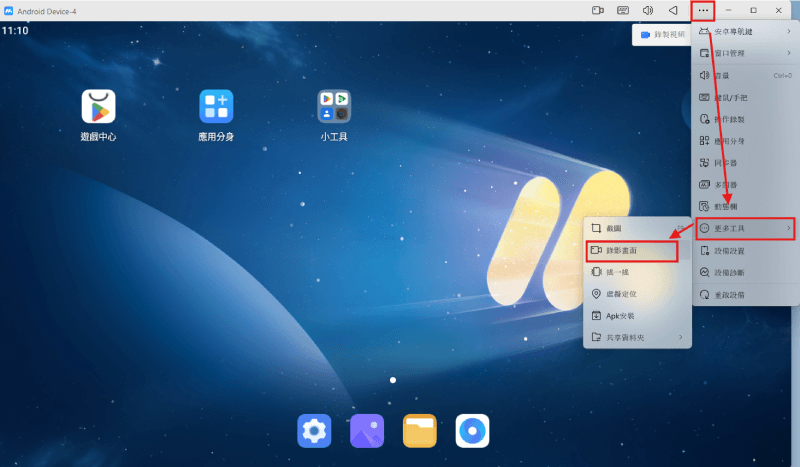
Task: Select the menu item above 更多工具
Action: click(x=745, y=206)
